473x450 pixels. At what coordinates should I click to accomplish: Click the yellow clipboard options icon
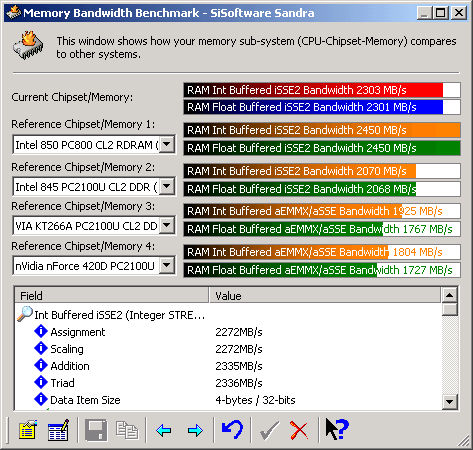[27, 430]
